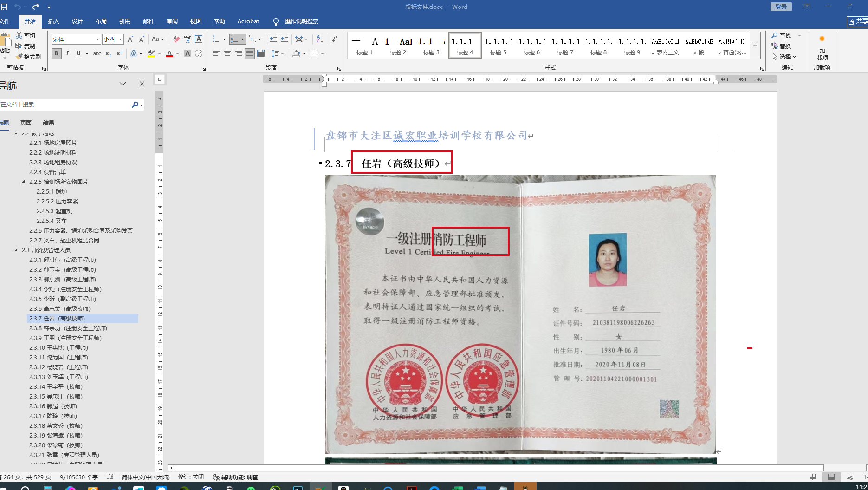Apply the 标题 5 style

[498, 46]
